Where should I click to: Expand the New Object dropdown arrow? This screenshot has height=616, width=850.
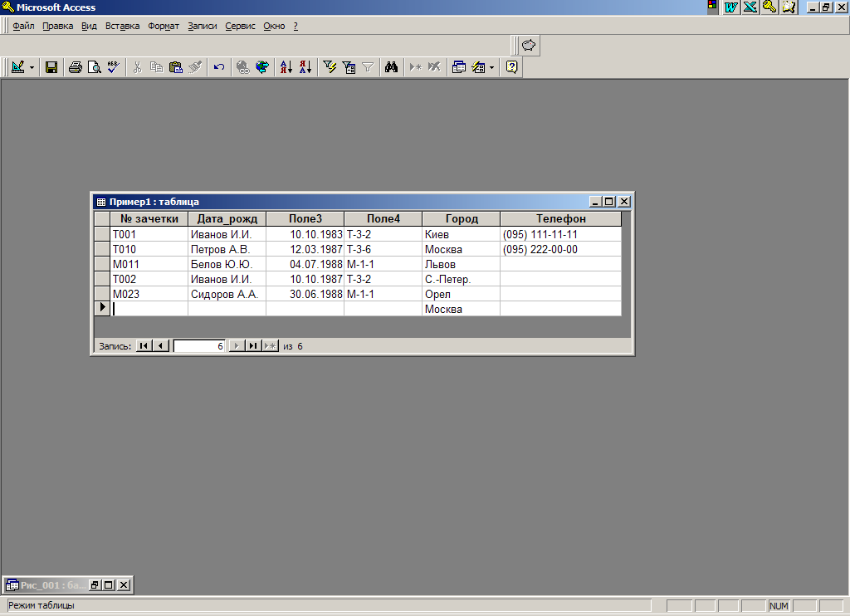click(491, 67)
